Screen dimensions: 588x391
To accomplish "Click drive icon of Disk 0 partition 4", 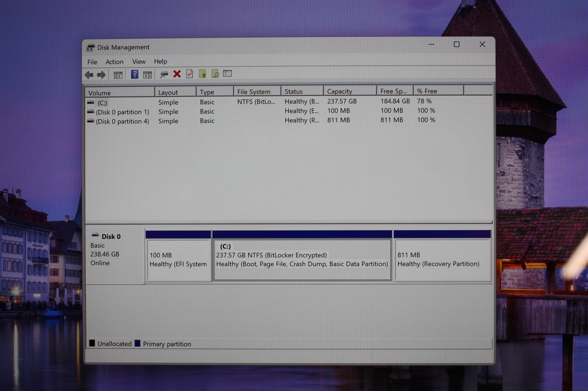I will coord(90,121).
